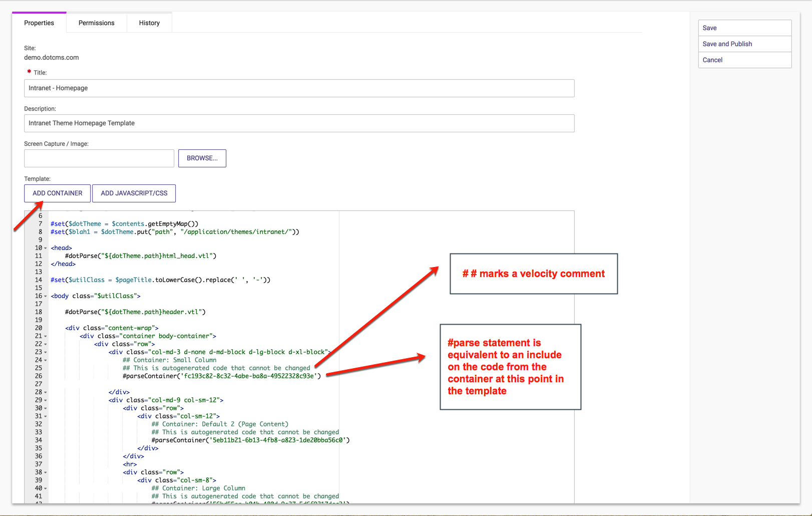Collapse the body-container div at line 21
Screen dimensions: 812x516
(46, 337)
